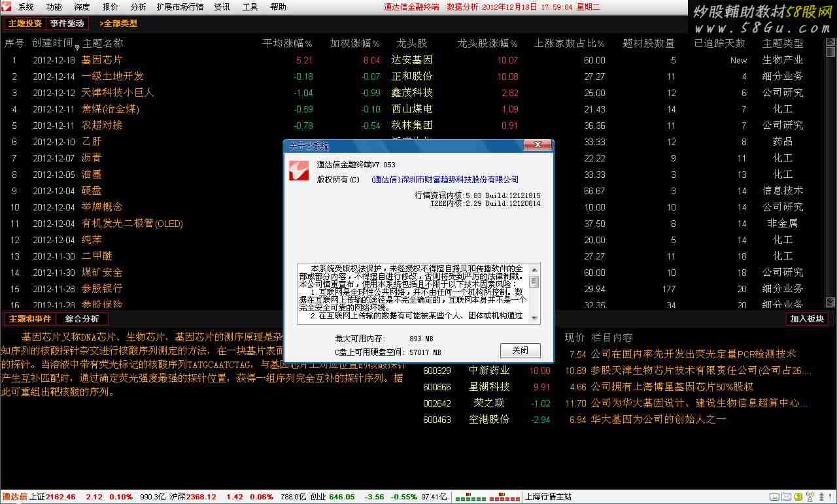Select stock 星湖科技 in the lower list

click(x=489, y=387)
